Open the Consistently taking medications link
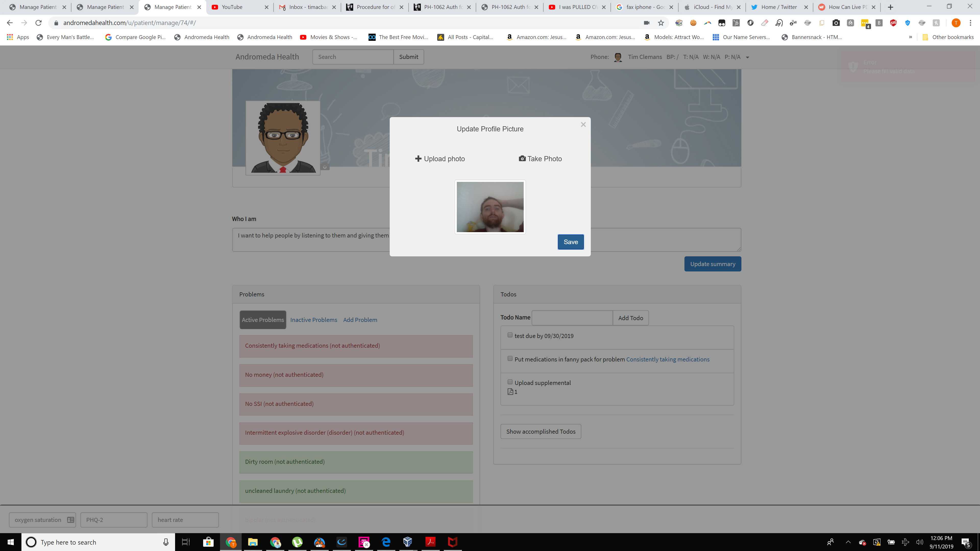 click(x=667, y=359)
